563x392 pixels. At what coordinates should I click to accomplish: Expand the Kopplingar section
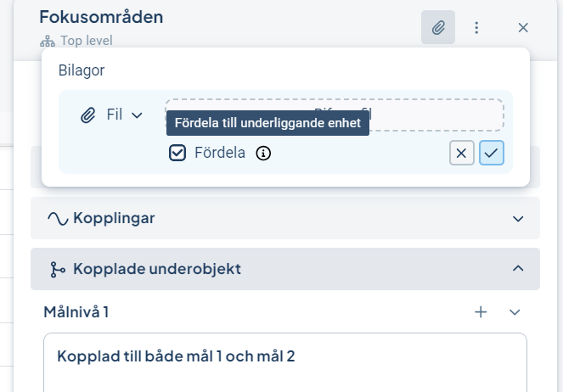(x=519, y=219)
